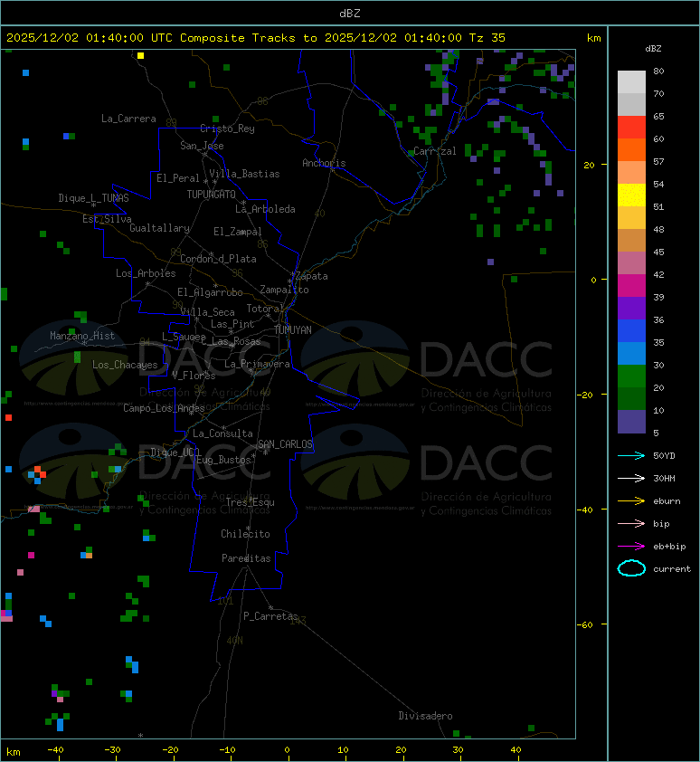Click the Composite Tracks timestamp header
700x762 pixels.
pyautogui.click(x=256, y=38)
